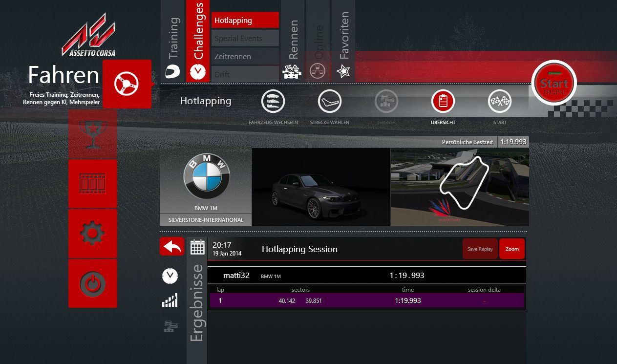The image size is (617, 364).
Task: Open the trophy career tile
Action: pos(93,134)
